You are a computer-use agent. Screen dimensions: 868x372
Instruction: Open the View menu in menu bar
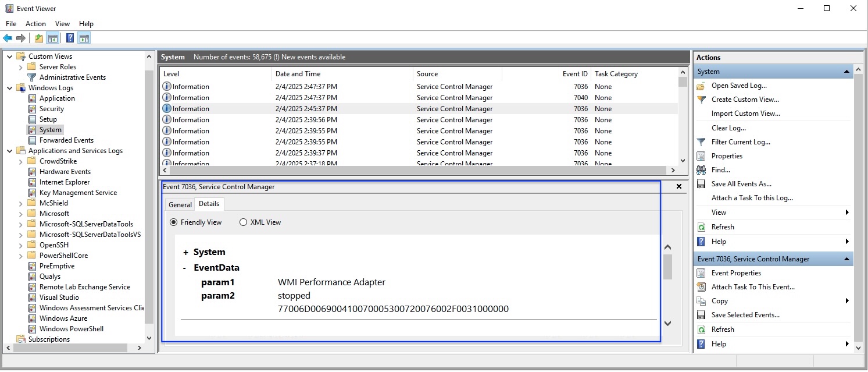click(62, 24)
